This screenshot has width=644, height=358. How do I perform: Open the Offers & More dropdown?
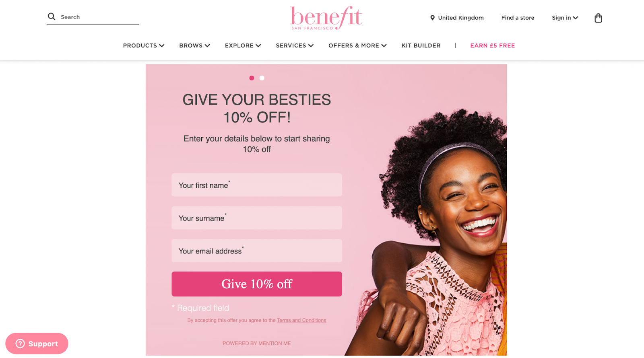tap(357, 45)
